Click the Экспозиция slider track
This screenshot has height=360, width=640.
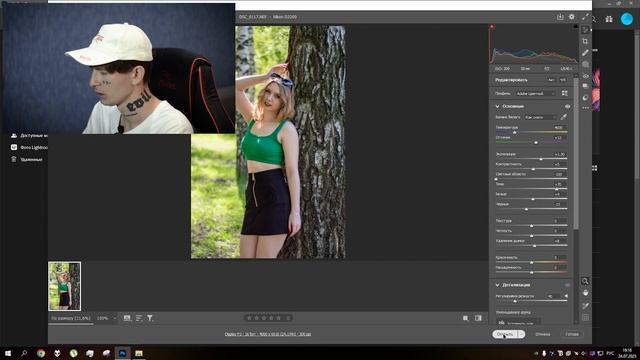[x=531, y=159]
